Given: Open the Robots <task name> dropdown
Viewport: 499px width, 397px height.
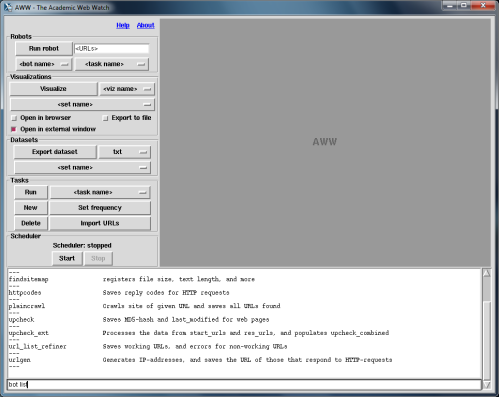Looking at the screenshot, I should pyautogui.click(x=112, y=64).
